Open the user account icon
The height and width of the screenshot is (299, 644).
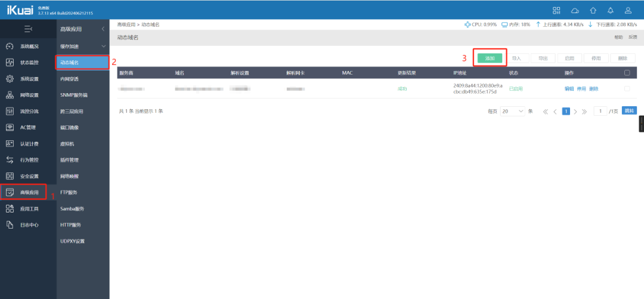(x=628, y=10)
